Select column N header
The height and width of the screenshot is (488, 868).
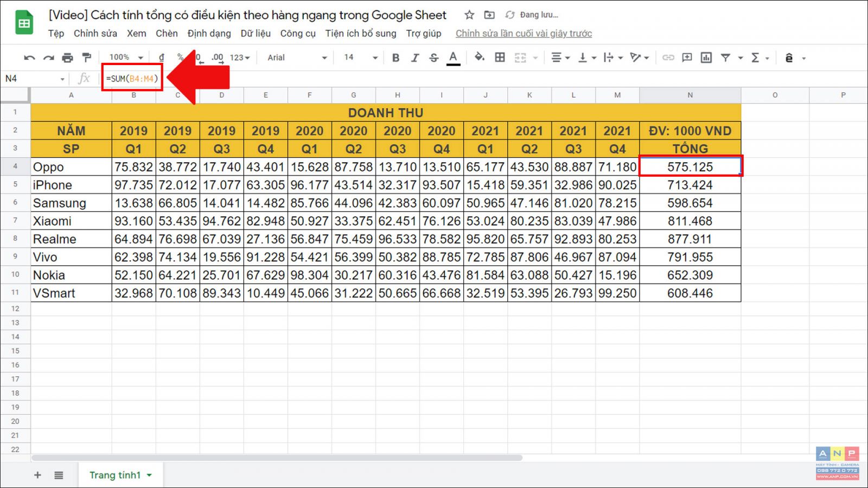(690, 95)
